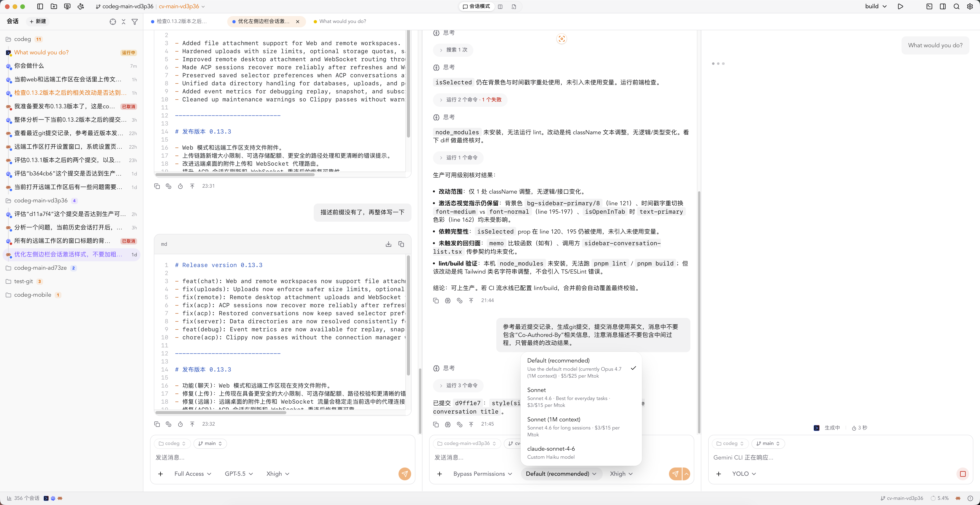Send message in the GPT-5.5 pane
This screenshot has width=980, height=505.
(x=405, y=474)
